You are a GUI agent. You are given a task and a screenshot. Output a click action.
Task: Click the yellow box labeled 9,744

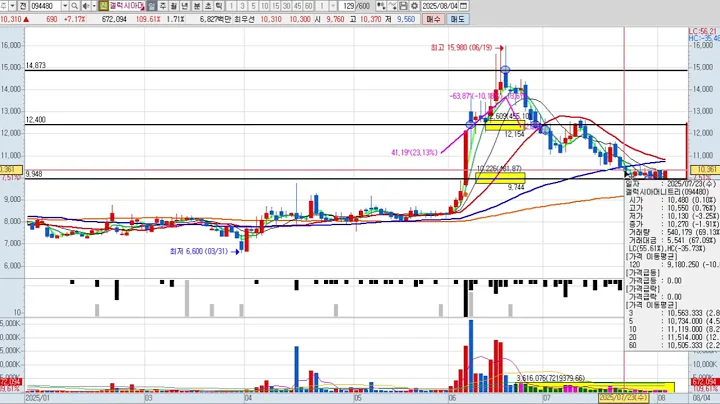click(500, 178)
